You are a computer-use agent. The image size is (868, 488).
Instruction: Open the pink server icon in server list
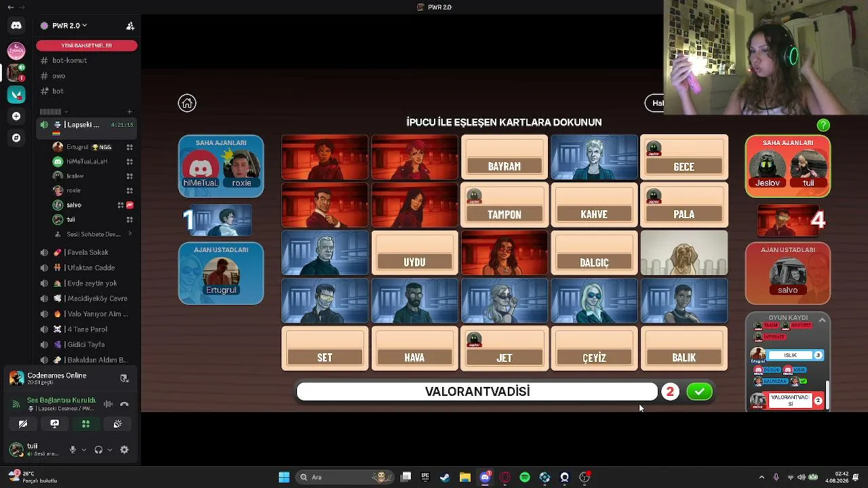point(16,50)
